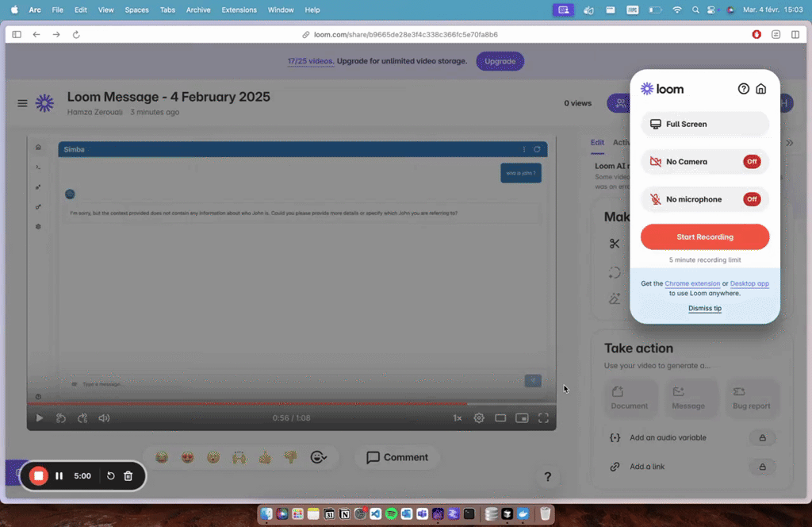812x527 pixels.
Task: Click the Loom starburst logo by title
Action: coord(44,103)
